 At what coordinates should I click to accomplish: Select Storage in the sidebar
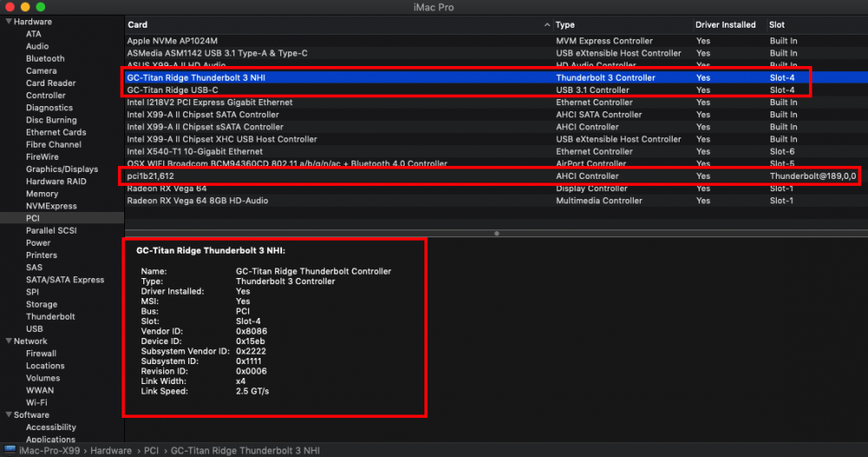[x=41, y=304]
